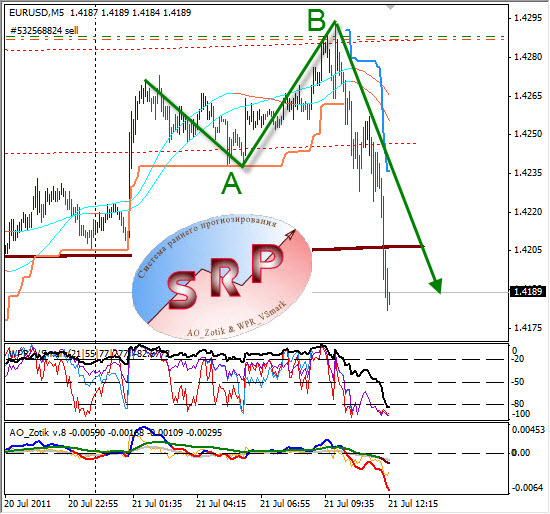Screen dimensions: 550x514
Task: Click the 1.4175 price axis label
Action: (x=528, y=328)
